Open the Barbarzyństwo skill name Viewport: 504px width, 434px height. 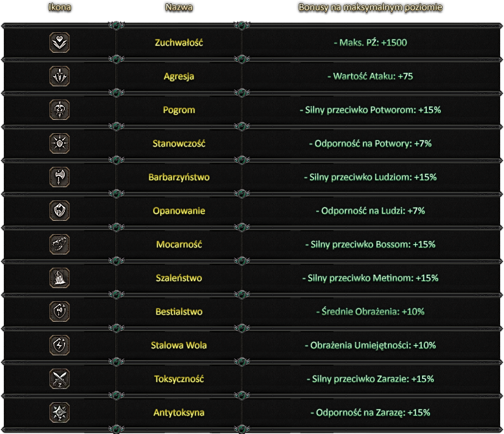click(179, 177)
